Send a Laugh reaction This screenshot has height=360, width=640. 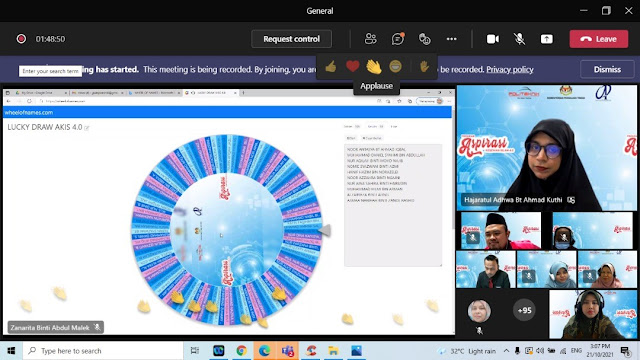[x=395, y=66]
